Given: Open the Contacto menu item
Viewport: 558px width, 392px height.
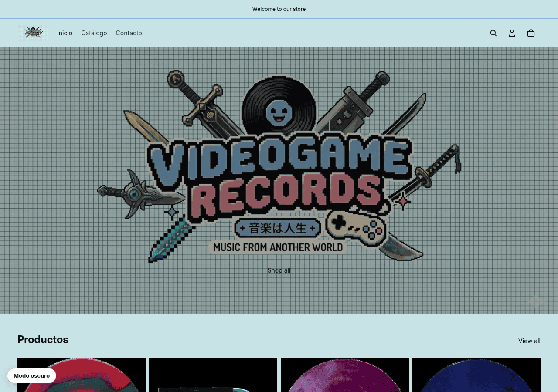Looking at the screenshot, I should coord(129,33).
